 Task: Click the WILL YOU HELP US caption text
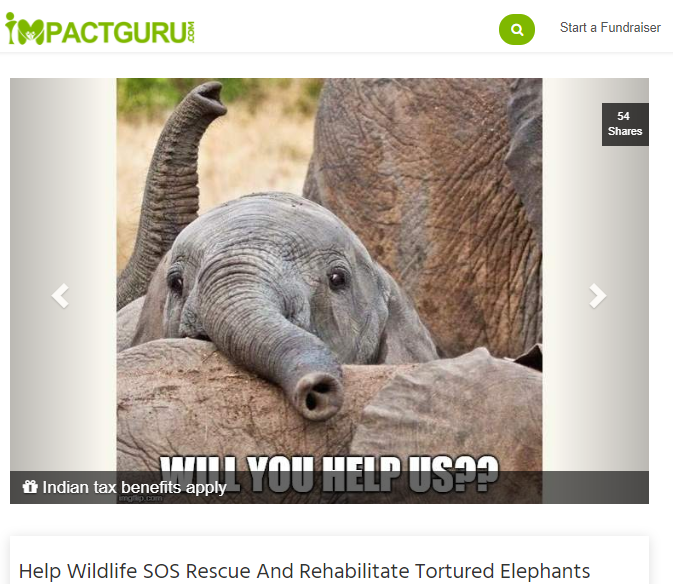coord(329,472)
